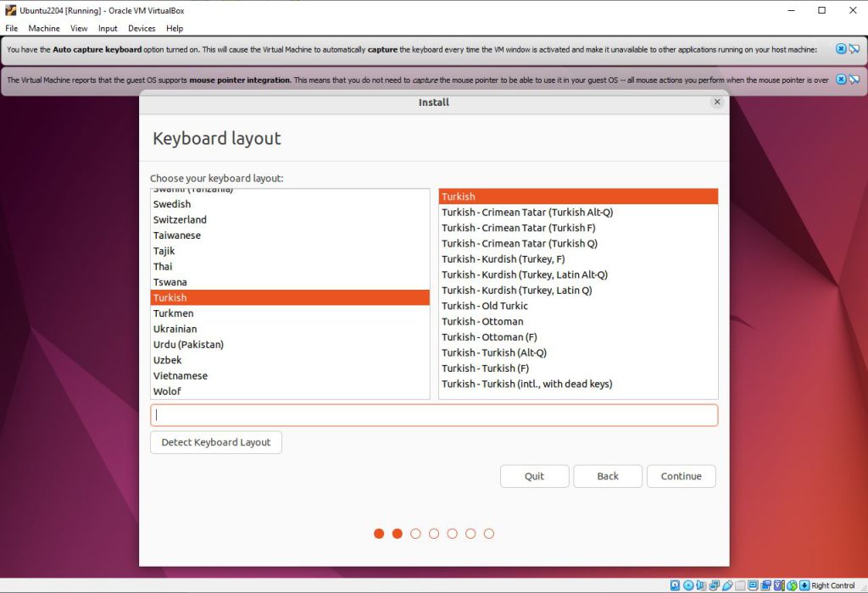Suppress future mouse pointer integration messages
868x593 pixels.
[854, 79]
